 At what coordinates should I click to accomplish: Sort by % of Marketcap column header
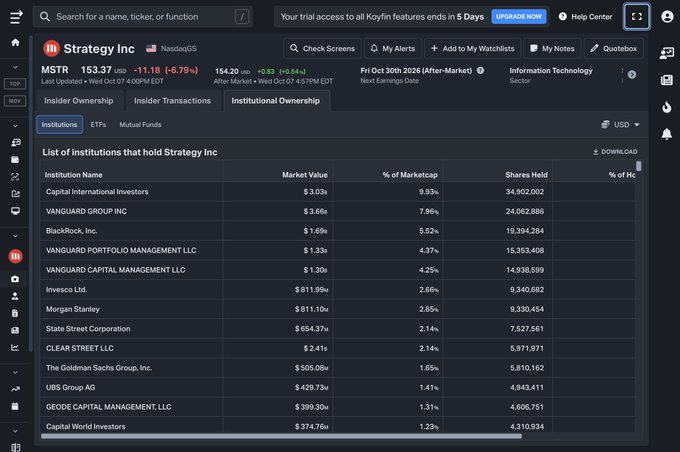tap(410, 175)
